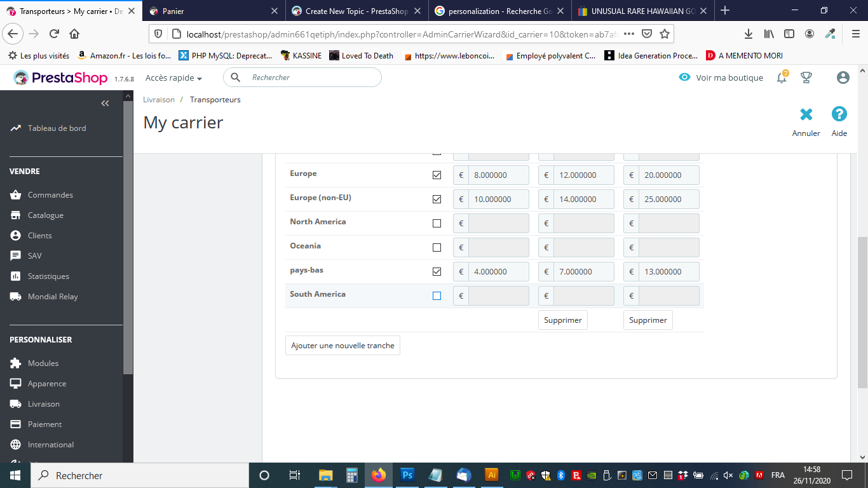The width and height of the screenshot is (868, 488).
Task: Open Firefox downloads arrow icon
Action: [x=749, y=34]
